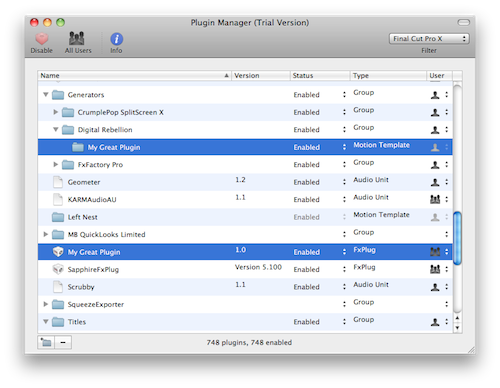Click the '748 plugins, 748 enabled' status text
Viewport: 500px width, 388px height.
tap(249, 342)
